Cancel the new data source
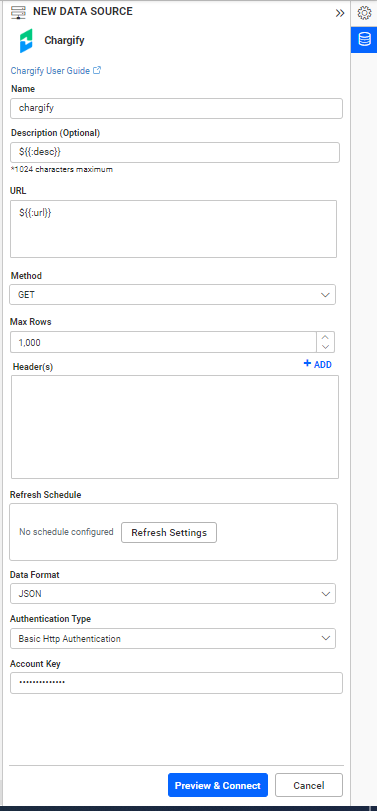 [309, 785]
